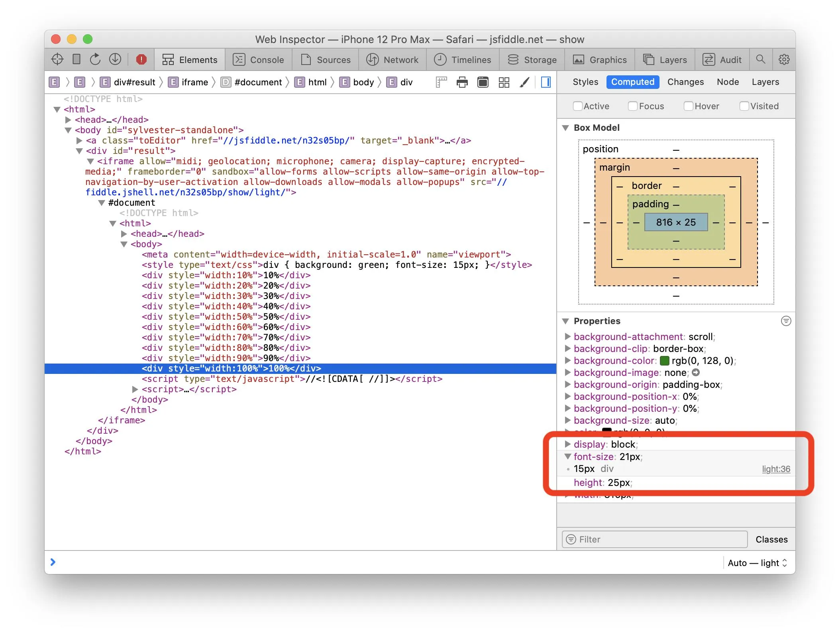Collapse the font-size property disclosure triangle
This screenshot has width=840, height=633.
[568, 456]
